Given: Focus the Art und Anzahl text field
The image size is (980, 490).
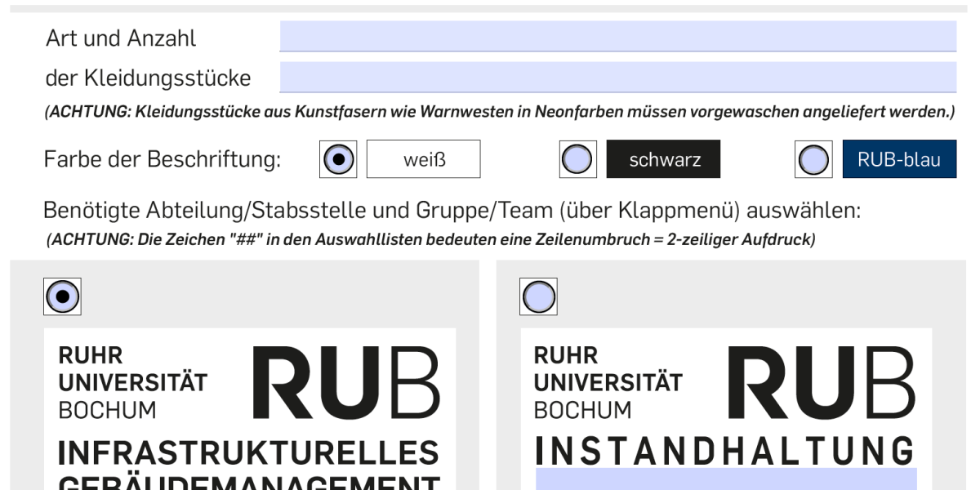Looking at the screenshot, I should (x=618, y=37).
